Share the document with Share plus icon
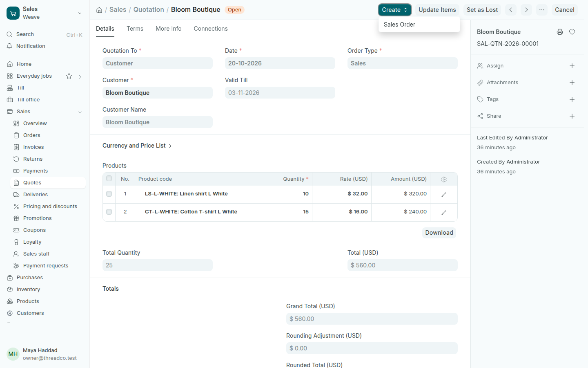This screenshot has height=368, width=588. [572, 116]
